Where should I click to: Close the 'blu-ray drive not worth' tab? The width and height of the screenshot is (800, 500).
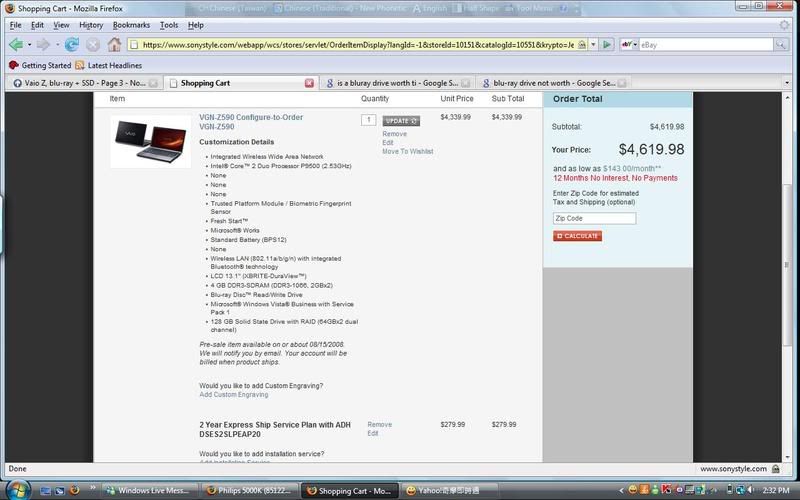[x=621, y=83]
